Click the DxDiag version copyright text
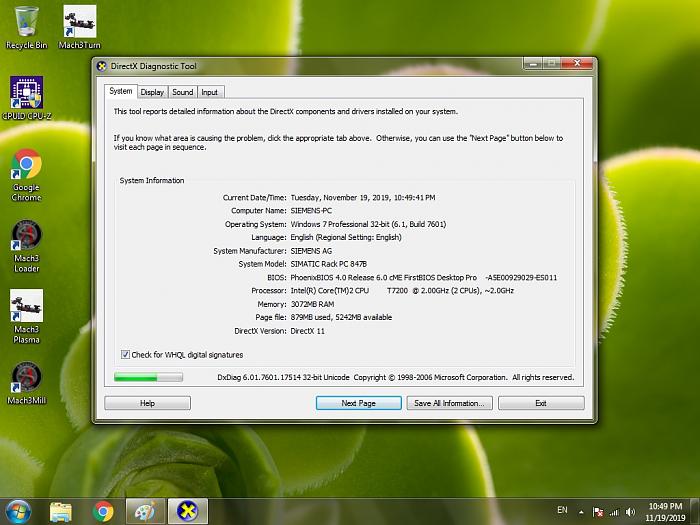The image size is (700, 525). pos(396,377)
